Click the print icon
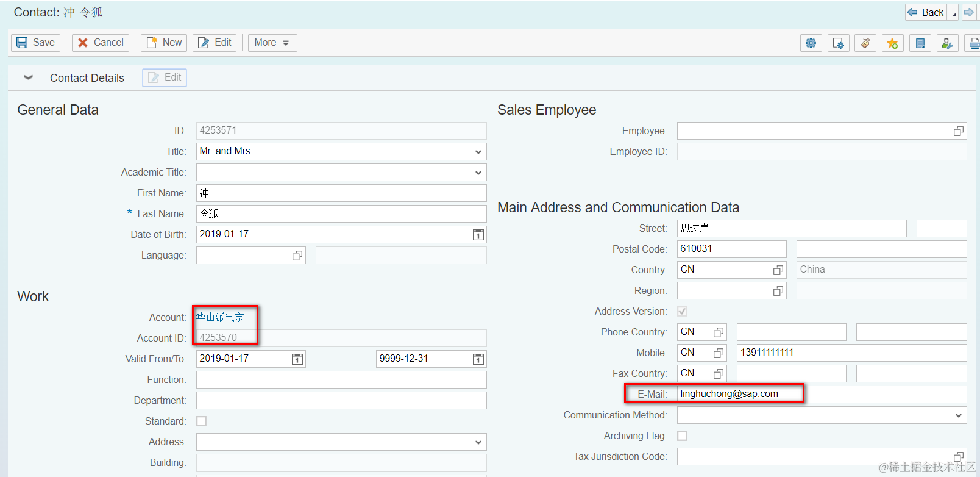 pyautogui.click(x=973, y=43)
